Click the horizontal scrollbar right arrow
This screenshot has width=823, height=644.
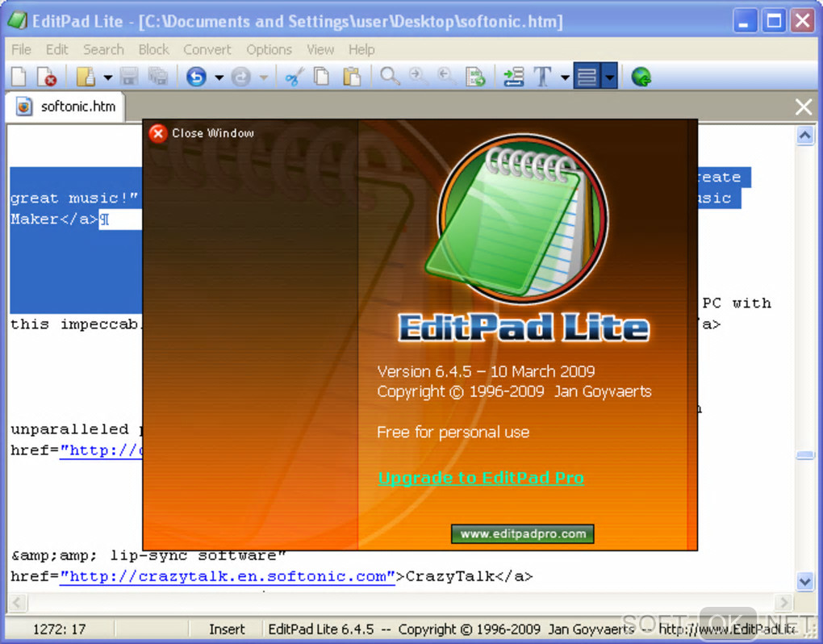click(783, 602)
